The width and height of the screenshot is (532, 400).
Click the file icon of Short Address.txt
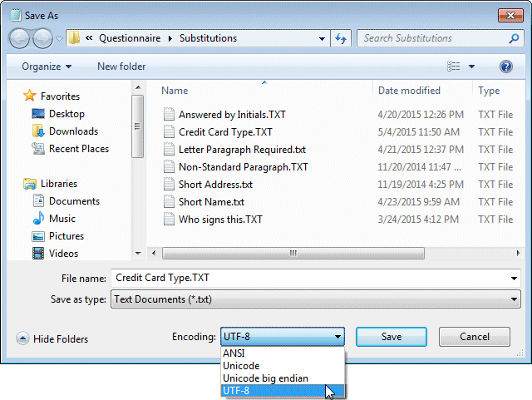169,184
